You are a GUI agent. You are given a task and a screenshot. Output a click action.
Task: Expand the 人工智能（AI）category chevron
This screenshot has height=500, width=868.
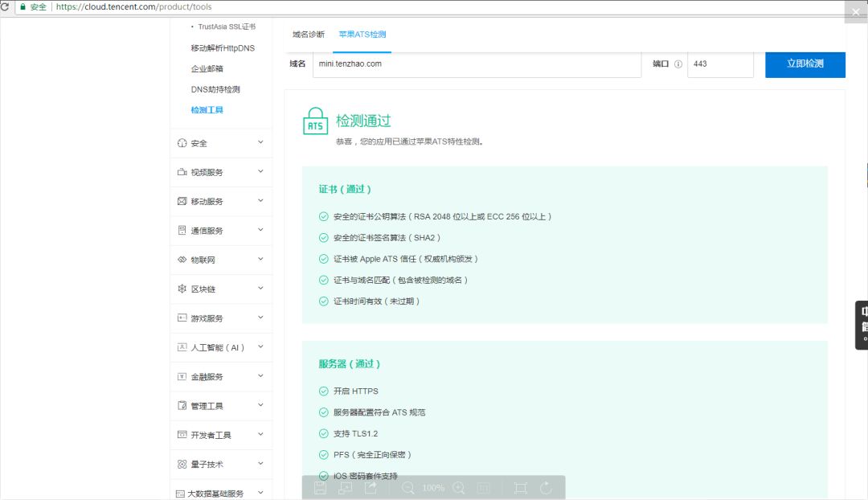[x=260, y=346]
